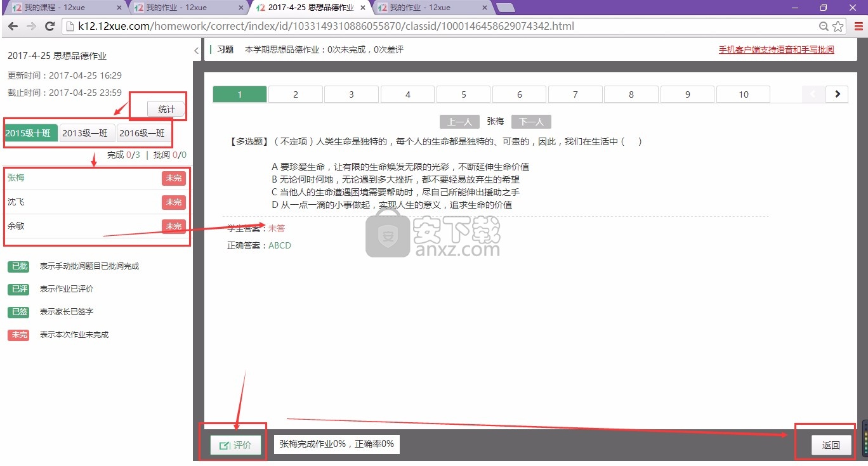Close the first 我的课程 tab
This screenshot has height=466, width=868.
(121, 8)
